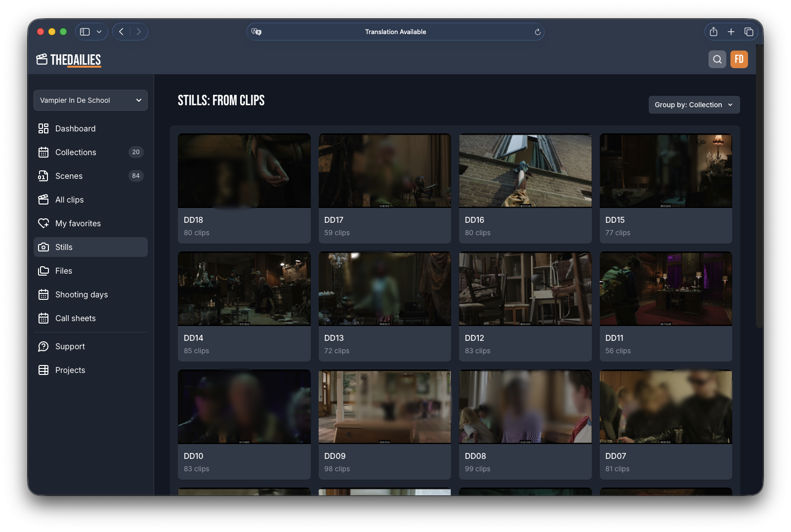
Task: Click the 'Stills: From Clips' heading
Action: coord(221,101)
